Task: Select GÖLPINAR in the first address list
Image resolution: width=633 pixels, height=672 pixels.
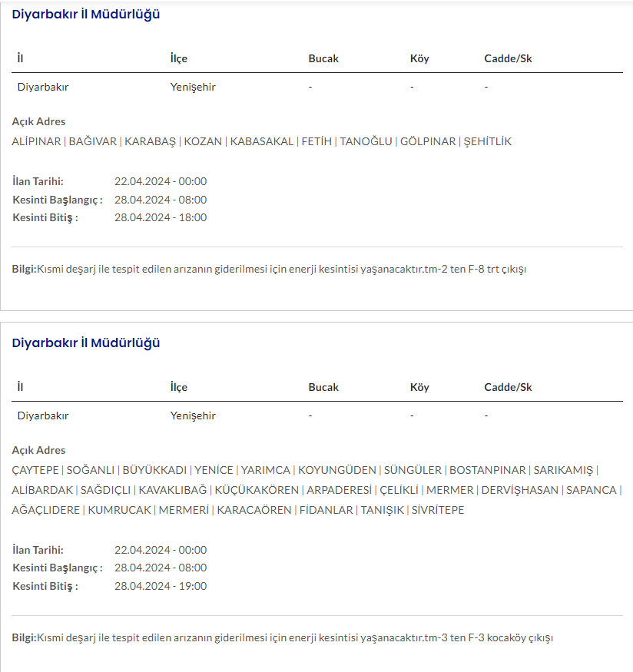Action: coord(428,141)
